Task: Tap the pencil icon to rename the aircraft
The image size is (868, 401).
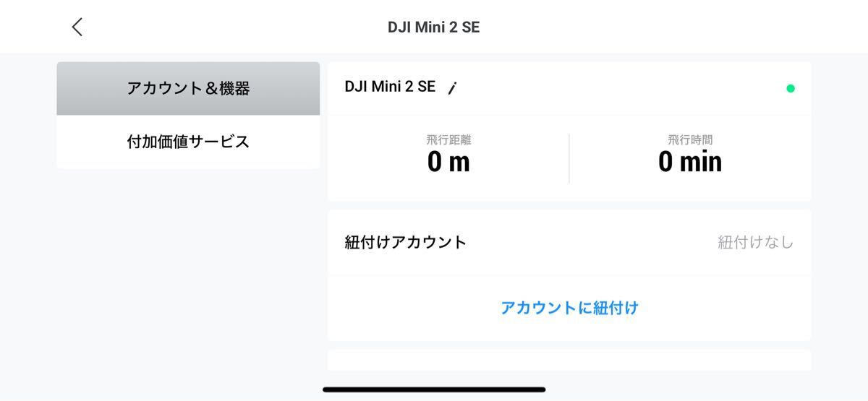Action: (452, 88)
